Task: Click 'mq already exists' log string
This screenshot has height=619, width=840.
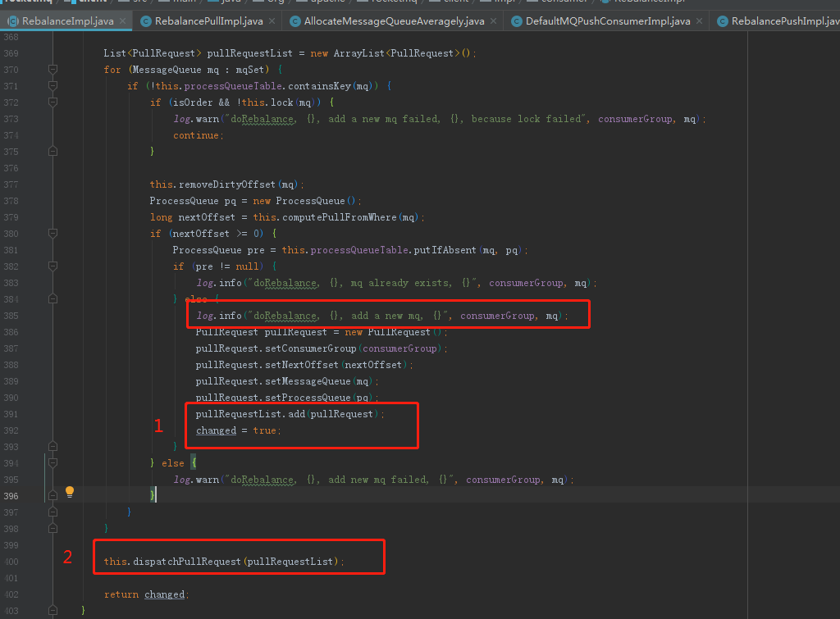Action: click(x=400, y=283)
